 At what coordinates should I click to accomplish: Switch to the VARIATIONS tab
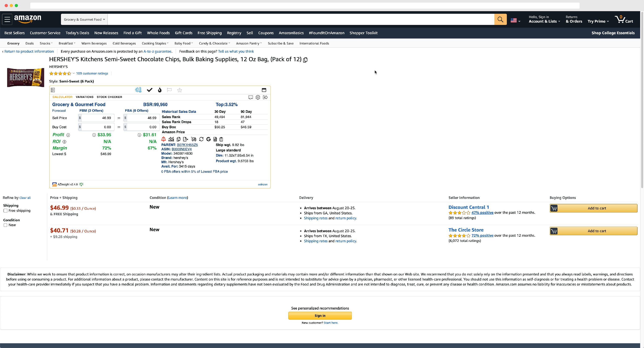click(85, 97)
